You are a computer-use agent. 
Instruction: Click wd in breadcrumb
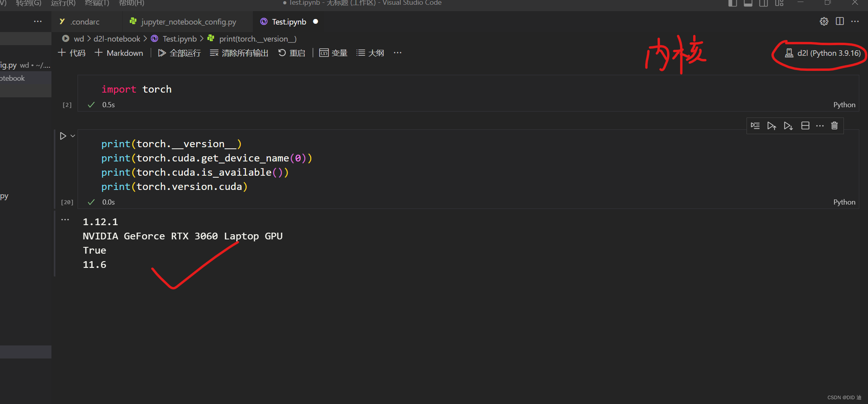click(x=79, y=39)
